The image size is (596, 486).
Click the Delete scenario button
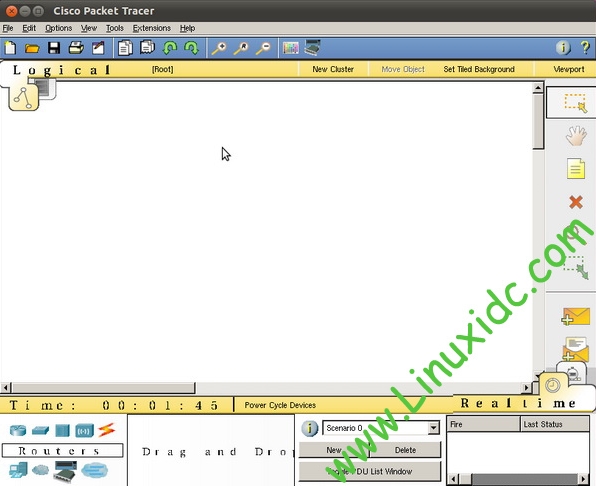coord(405,450)
